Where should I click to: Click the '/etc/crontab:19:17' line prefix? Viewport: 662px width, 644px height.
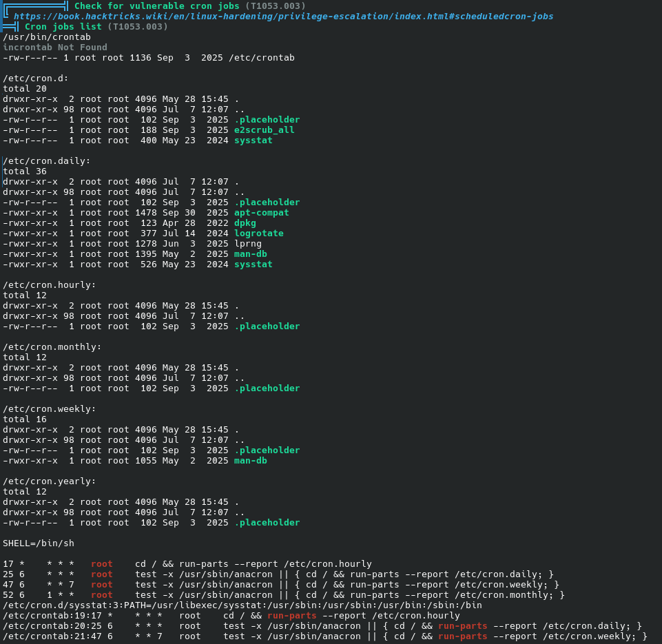[x=52, y=616]
